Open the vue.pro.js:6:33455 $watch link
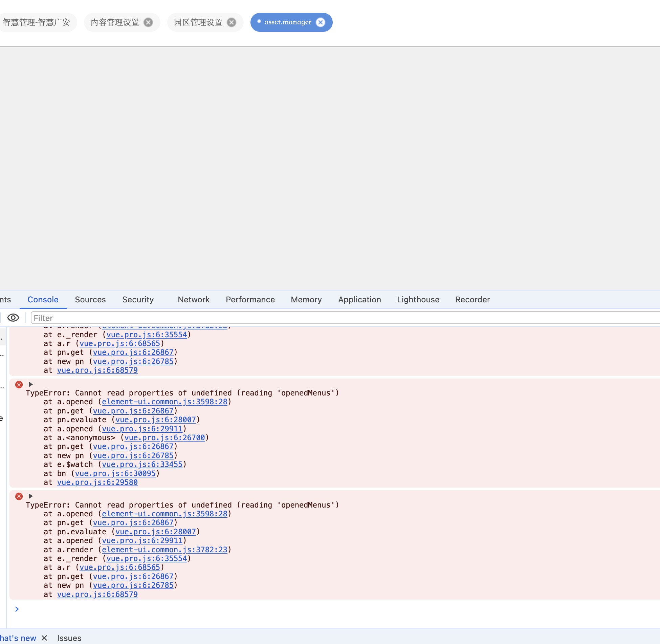 142,464
